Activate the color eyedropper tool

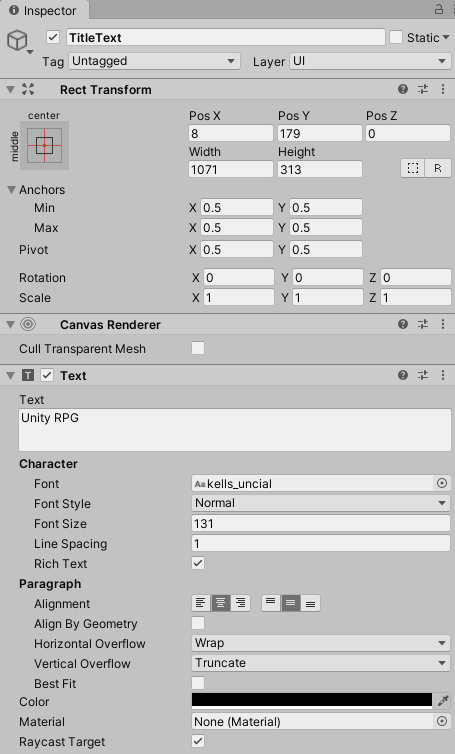point(443,701)
